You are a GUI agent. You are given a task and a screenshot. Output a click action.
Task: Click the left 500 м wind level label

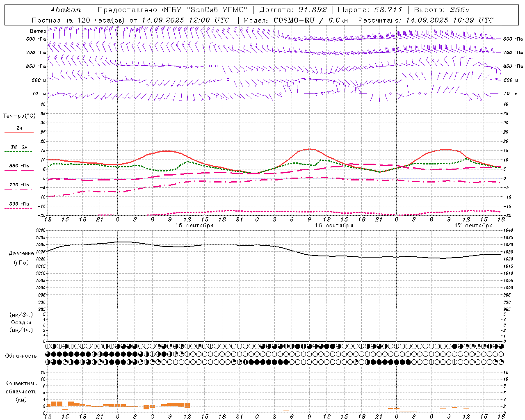click(39, 80)
